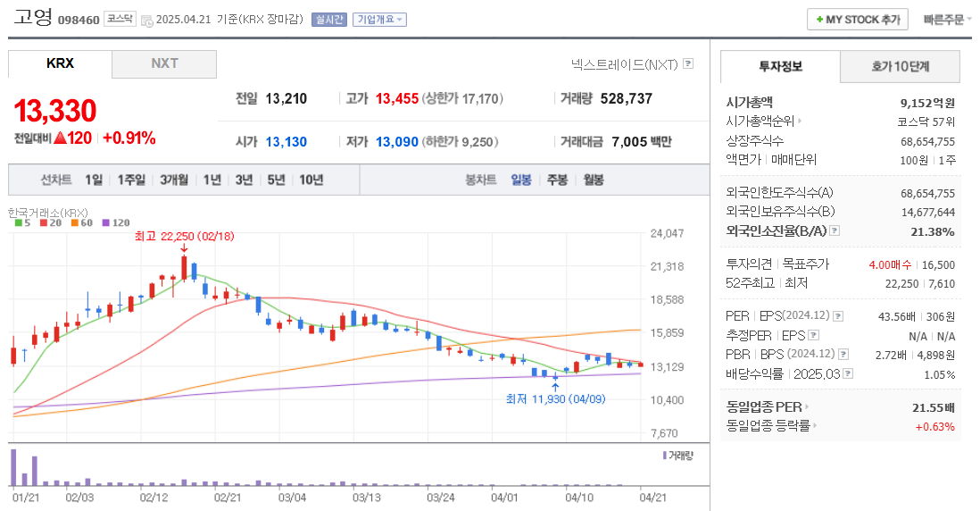Image resolution: width=980 pixels, height=511 pixels.
Task: Switch to the KRX tab
Action: [60, 63]
